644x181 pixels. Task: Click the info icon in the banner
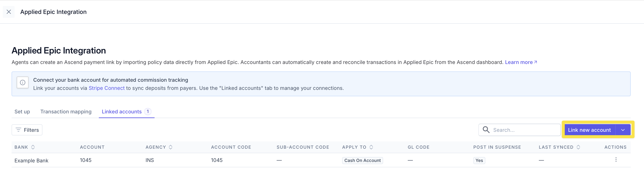coord(23,82)
